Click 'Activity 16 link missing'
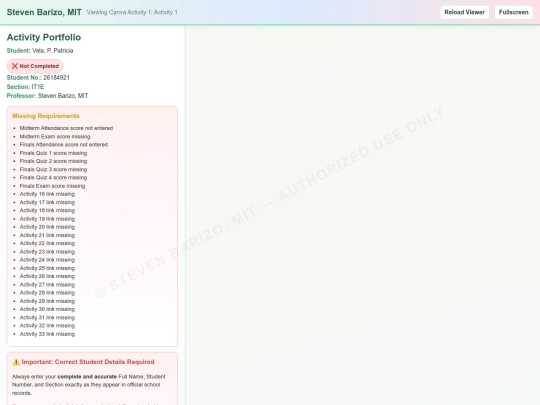Screen dimensions: 540x405 click(47, 194)
